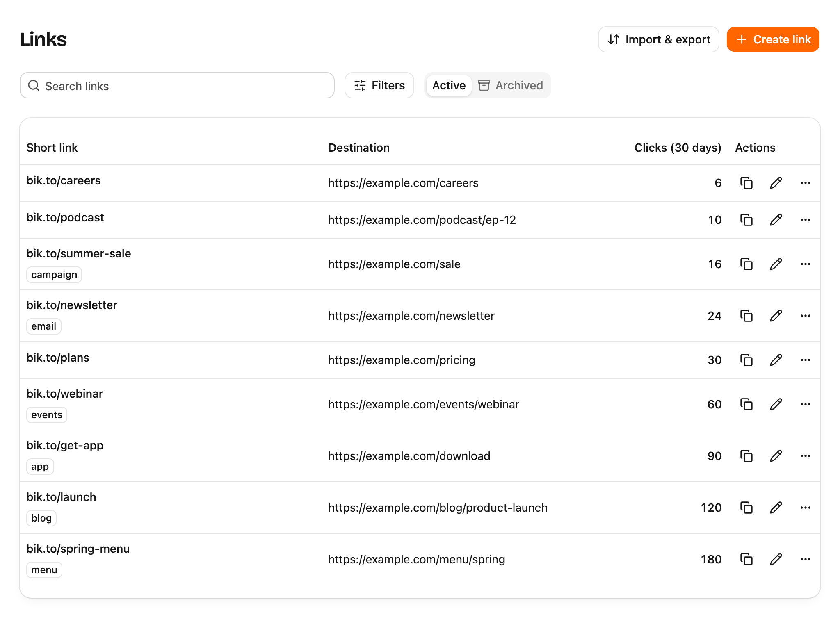This screenshot has width=840, height=624.
Task: Copy the bik.to/careers short link
Action: [746, 183]
